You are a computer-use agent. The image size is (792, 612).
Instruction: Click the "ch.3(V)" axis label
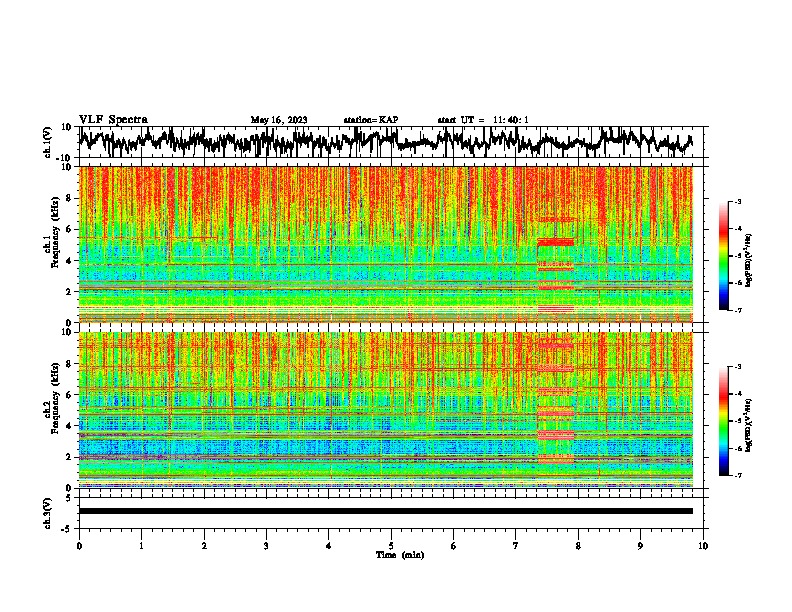(48, 513)
